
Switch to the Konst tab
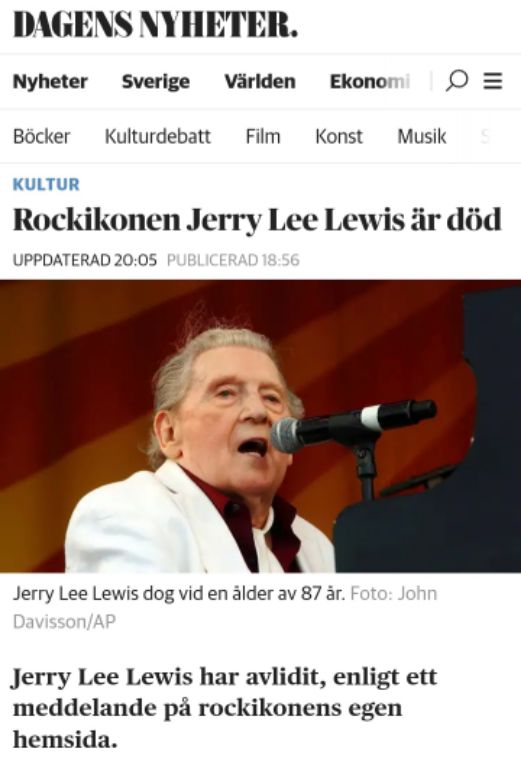point(339,136)
